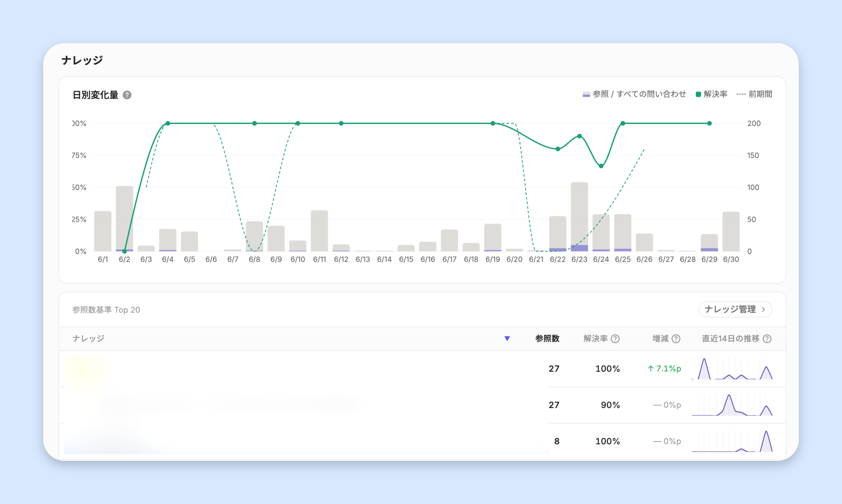Click the 6/11 bar in chart
The height and width of the screenshot is (504, 842).
coord(319,231)
